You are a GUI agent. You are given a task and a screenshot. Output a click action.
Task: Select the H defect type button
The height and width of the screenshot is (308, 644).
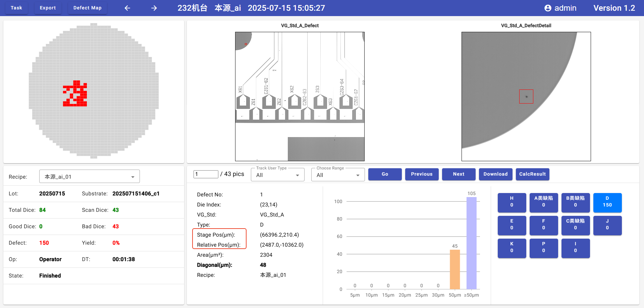click(512, 202)
